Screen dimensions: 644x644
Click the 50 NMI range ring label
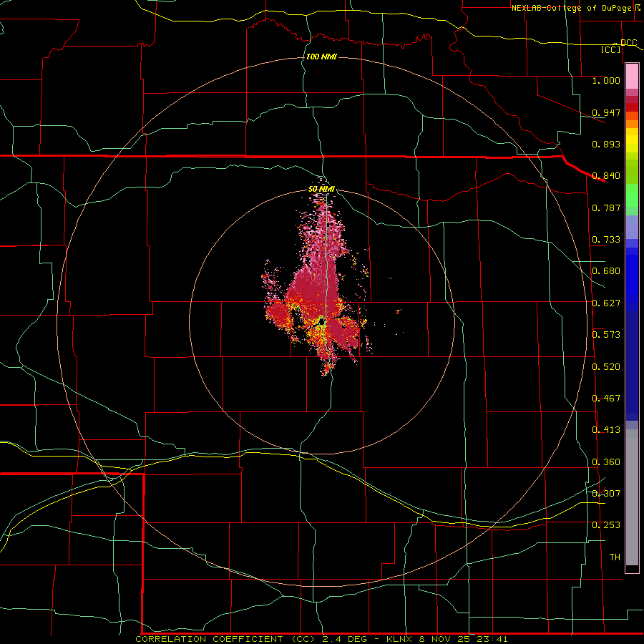[321, 189]
